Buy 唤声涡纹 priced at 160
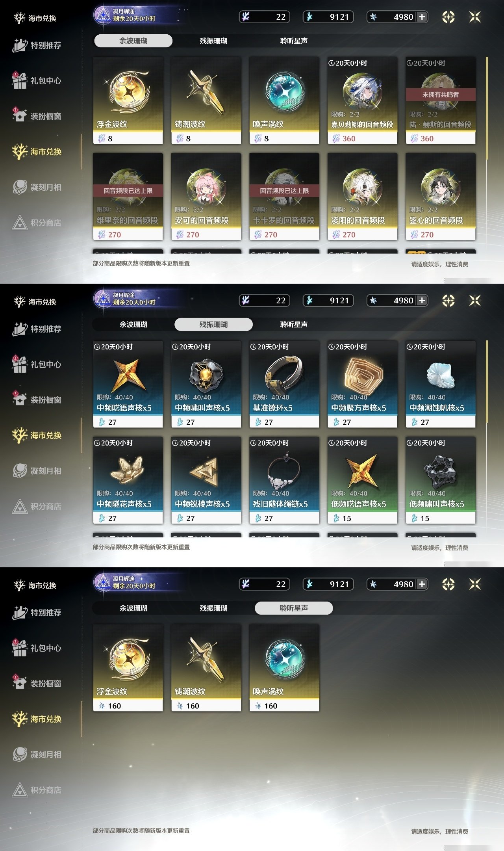The image size is (504, 851). (284, 667)
